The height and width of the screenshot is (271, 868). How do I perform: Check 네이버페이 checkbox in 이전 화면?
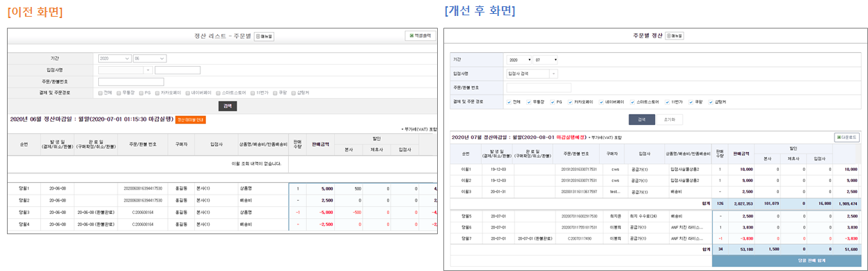[187, 92]
